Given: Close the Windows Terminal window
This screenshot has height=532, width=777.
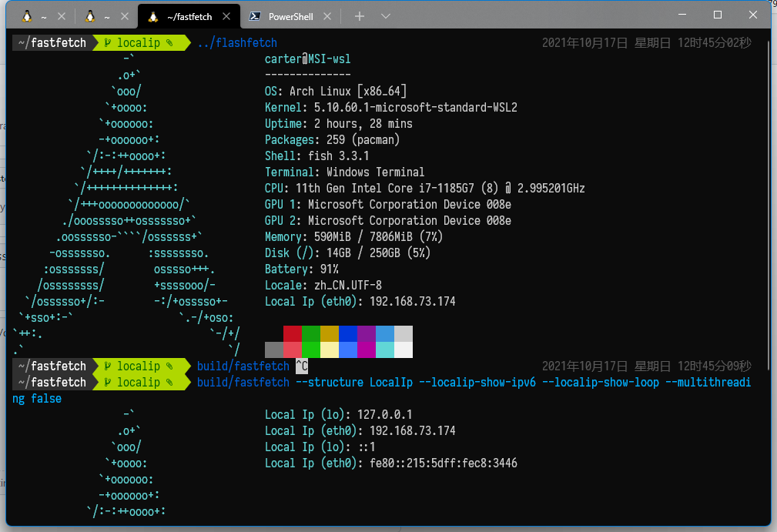Looking at the screenshot, I should click(752, 15).
